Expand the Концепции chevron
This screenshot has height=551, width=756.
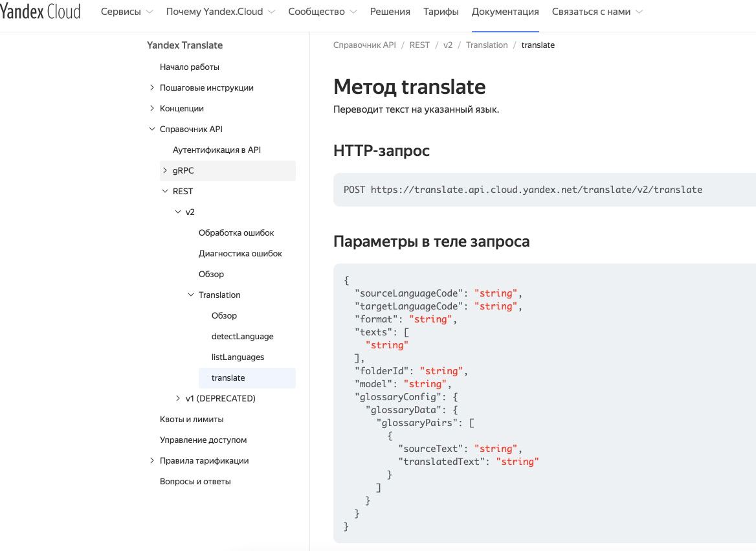(152, 109)
